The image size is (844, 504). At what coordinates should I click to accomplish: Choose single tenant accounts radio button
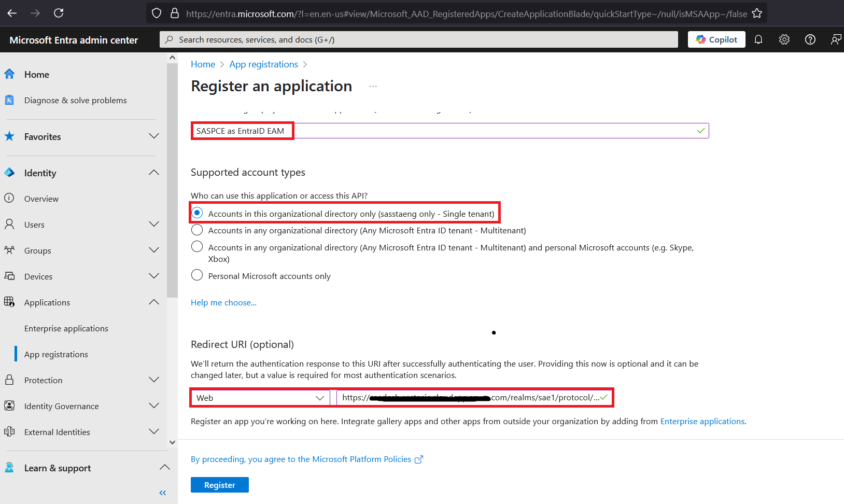click(197, 213)
